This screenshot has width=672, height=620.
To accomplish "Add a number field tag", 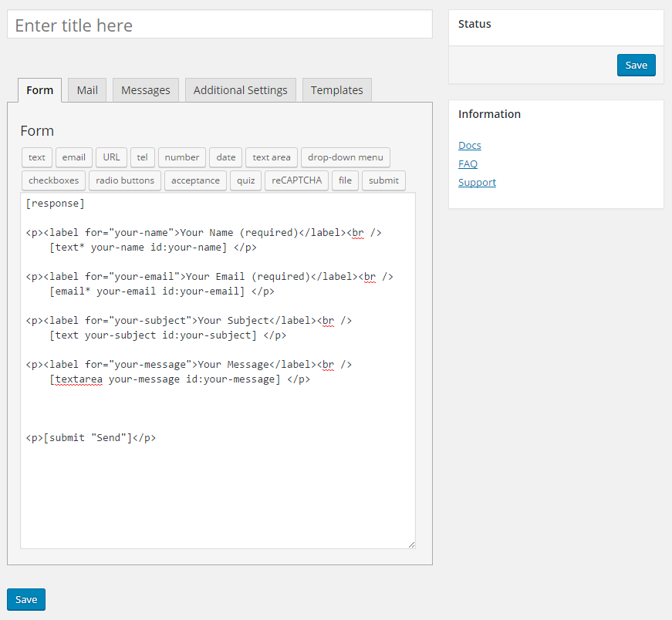I will (182, 157).
